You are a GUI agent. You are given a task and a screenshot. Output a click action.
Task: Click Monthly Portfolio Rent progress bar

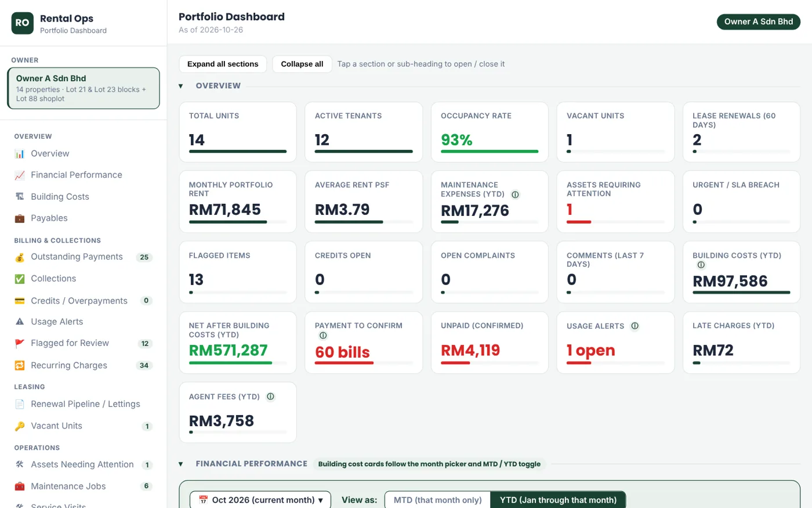coord(238,222)
